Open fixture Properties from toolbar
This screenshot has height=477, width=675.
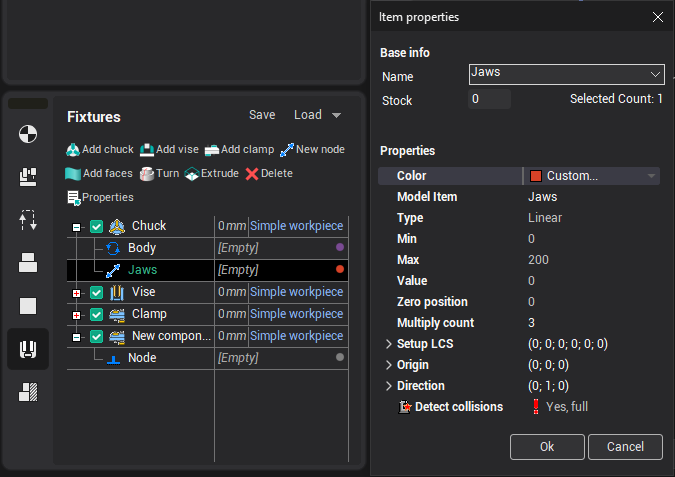[x=73, y=198]
